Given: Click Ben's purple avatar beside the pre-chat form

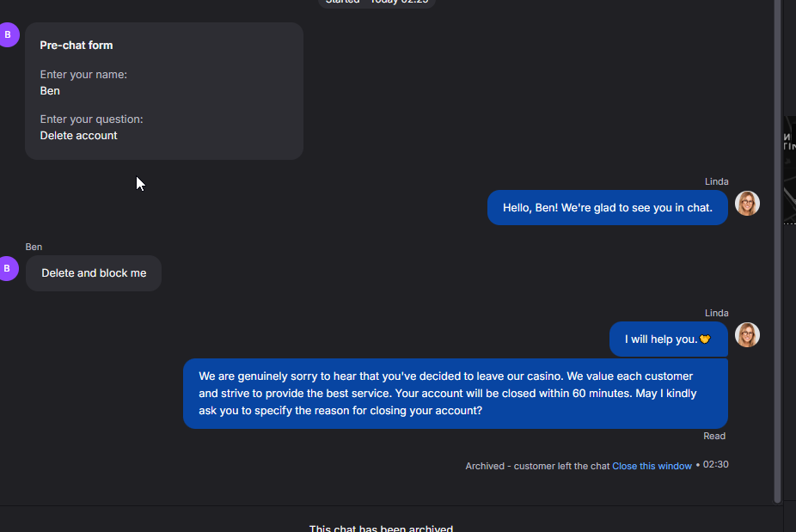Looking at the screenshot, I should coord(8,35).
